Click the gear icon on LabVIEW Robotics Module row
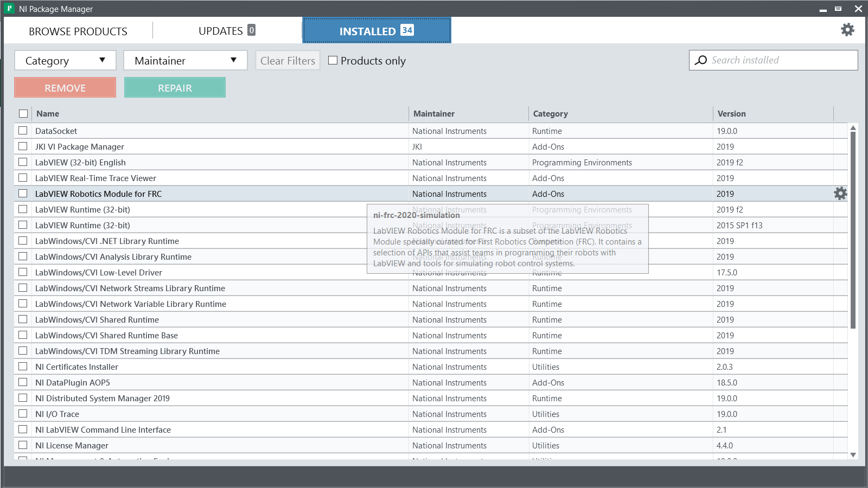Screen dimensions: 868x488 pos(840,194)
